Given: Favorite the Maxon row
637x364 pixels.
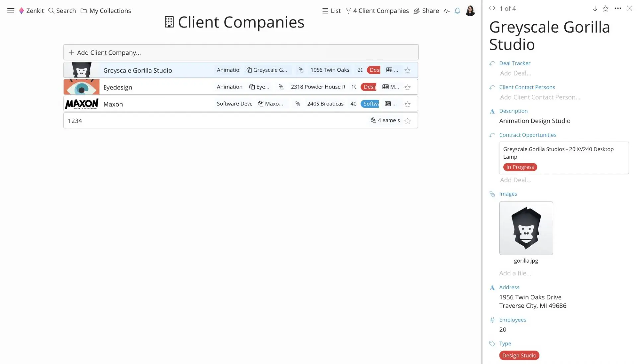Looking at the screenshot, I should (x=408, y=104).
